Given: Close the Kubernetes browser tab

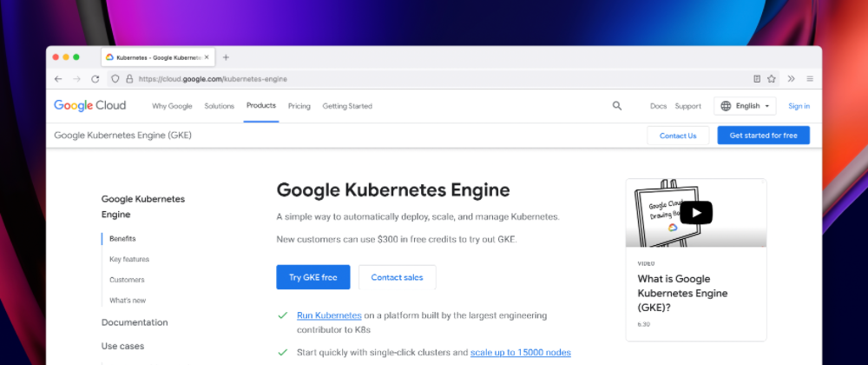Looking at the screenshot, I should click(x=207, y=57).
